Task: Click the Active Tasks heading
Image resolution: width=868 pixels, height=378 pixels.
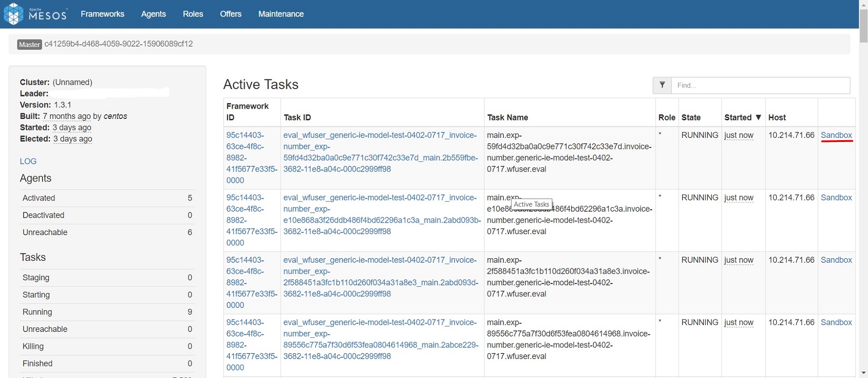Action: click(261, 84)
